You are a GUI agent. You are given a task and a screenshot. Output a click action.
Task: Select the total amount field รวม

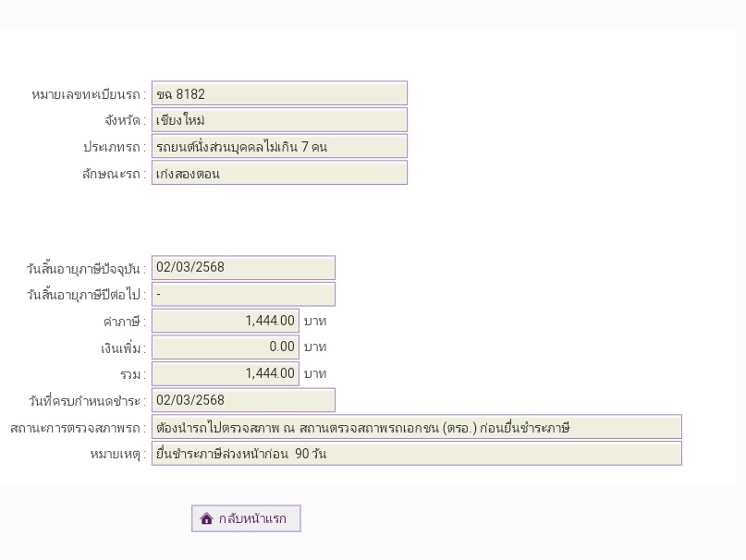pos(225,373)
